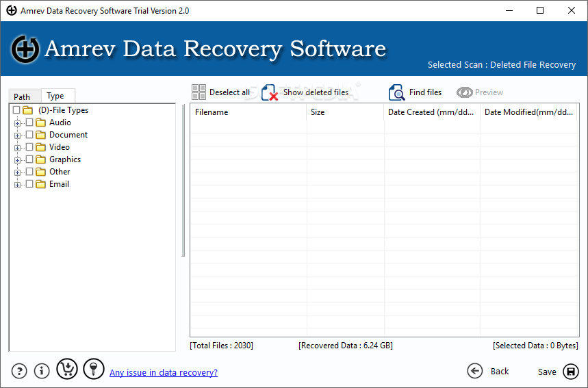
Task: Sort by the Date Created column header
Action: coord(432,112)
